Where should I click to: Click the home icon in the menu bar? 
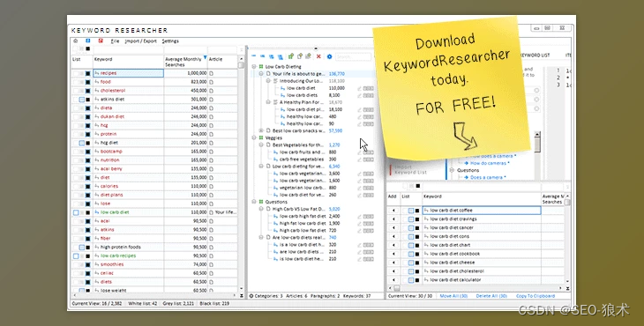pyautogui.click(x=76, y=41)
